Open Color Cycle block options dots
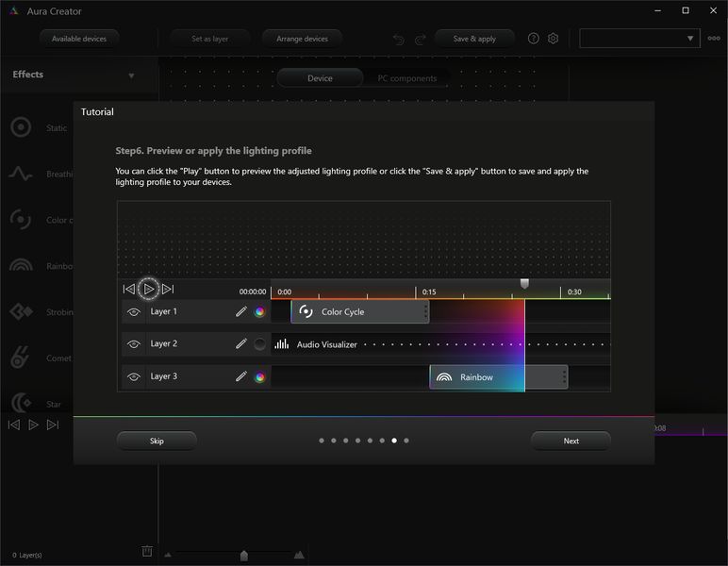The image size is (728, 566). click(425, 311)
